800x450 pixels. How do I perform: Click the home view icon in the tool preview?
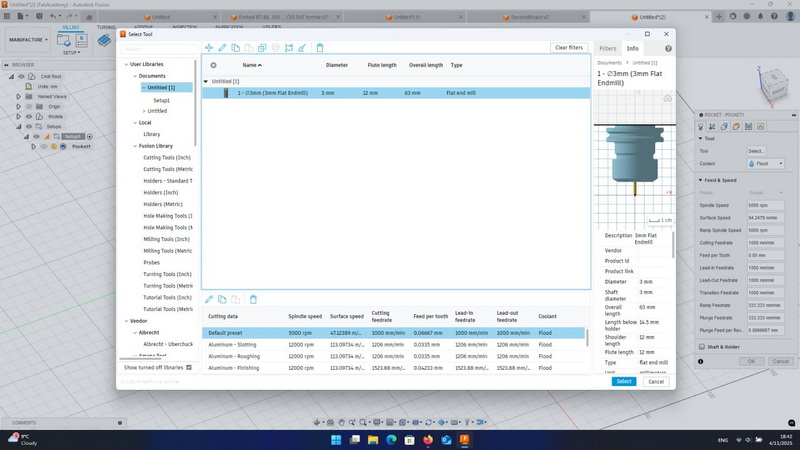(x=667, y=98)
